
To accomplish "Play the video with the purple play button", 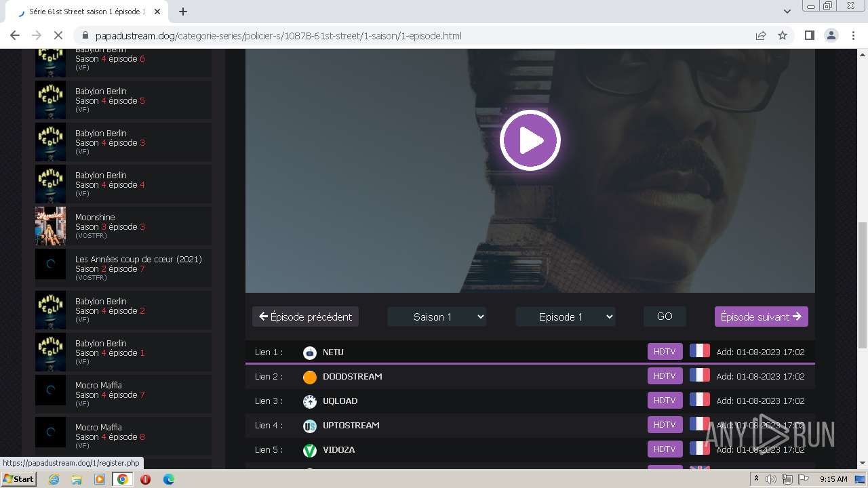I will click(530, 140).
